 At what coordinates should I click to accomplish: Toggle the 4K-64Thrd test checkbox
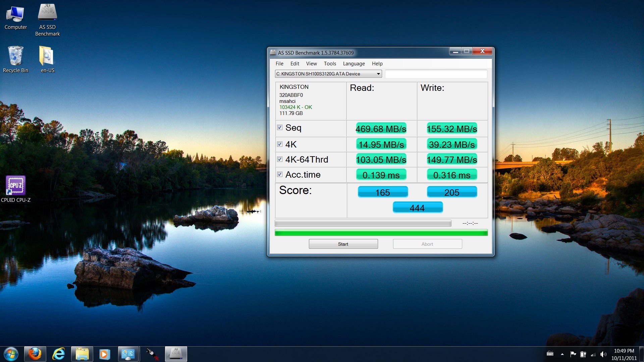[280, 159]
